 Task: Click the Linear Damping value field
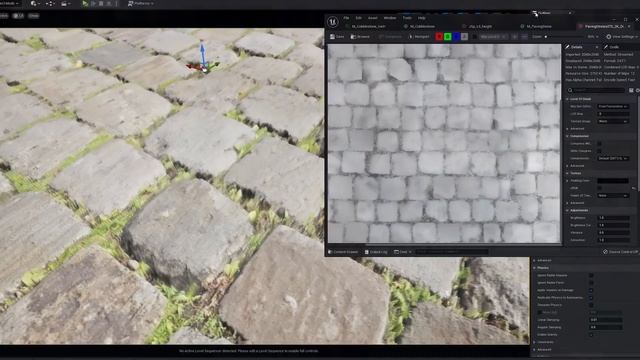[606, 320]
